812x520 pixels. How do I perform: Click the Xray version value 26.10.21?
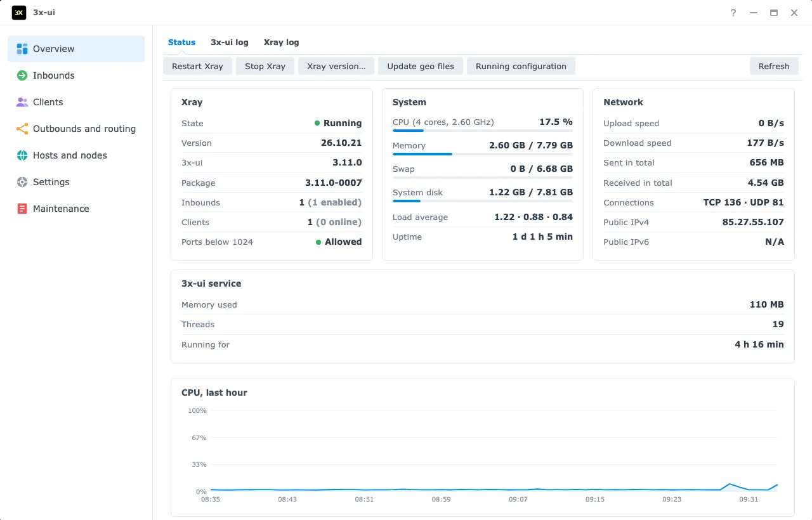click(x=341, y=143)
